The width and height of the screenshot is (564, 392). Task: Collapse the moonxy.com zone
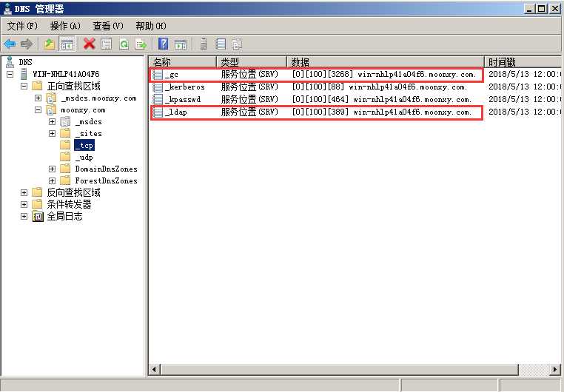(x=38, y=110)
